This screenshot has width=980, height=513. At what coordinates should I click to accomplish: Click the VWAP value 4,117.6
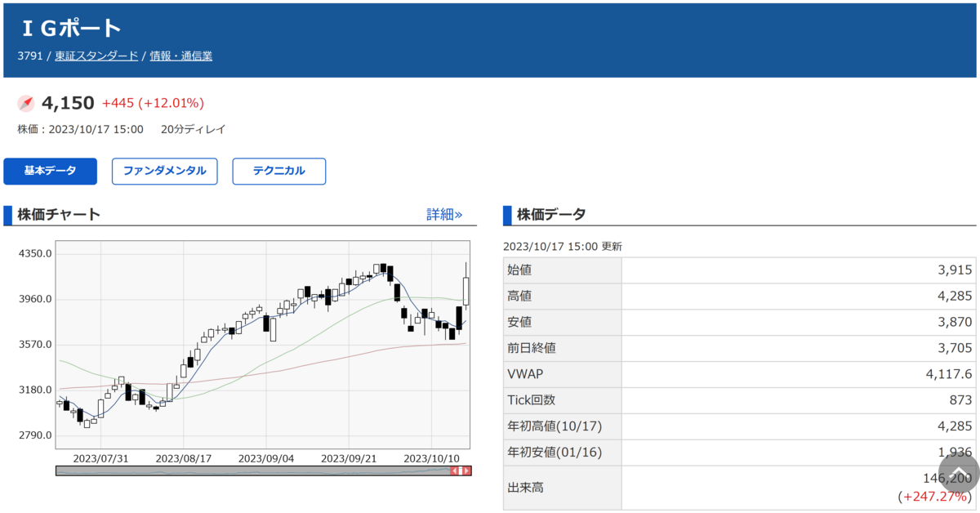click(x=949, y=374)
